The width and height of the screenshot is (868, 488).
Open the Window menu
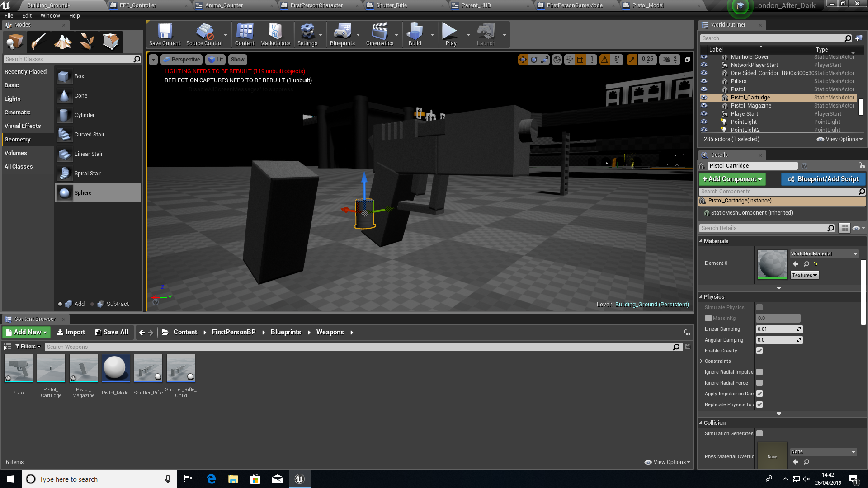tap(50, 15)
